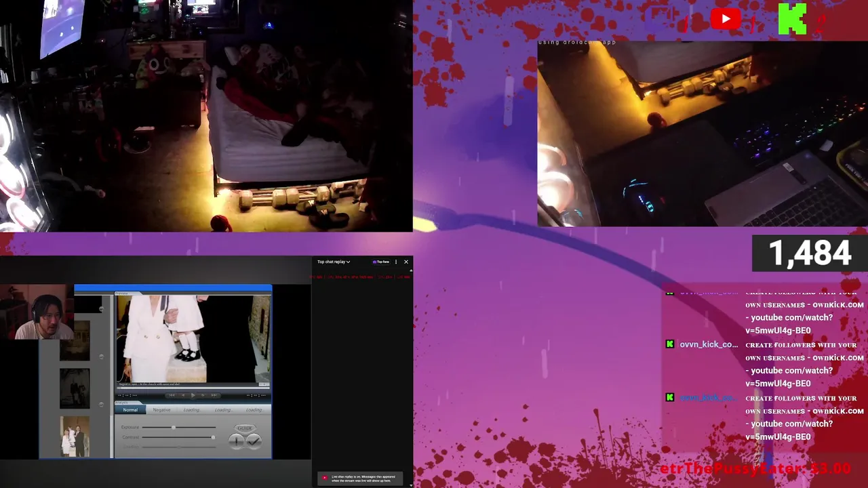Expand the Top chat replay dropdown
Image resolution: width=868 pixels, height=488 pixels.
(x=334, y=262)
